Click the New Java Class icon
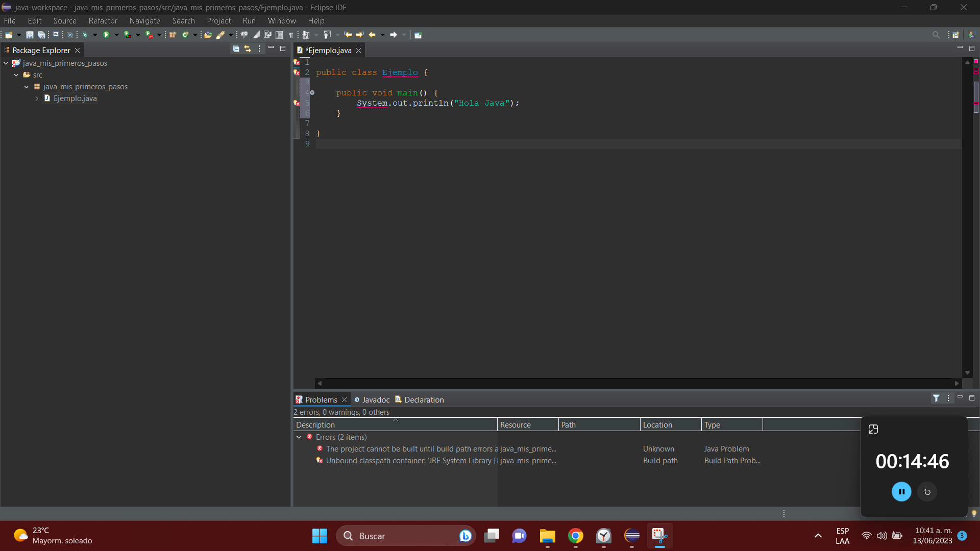980x551 pixels. [x=185, y=35]
